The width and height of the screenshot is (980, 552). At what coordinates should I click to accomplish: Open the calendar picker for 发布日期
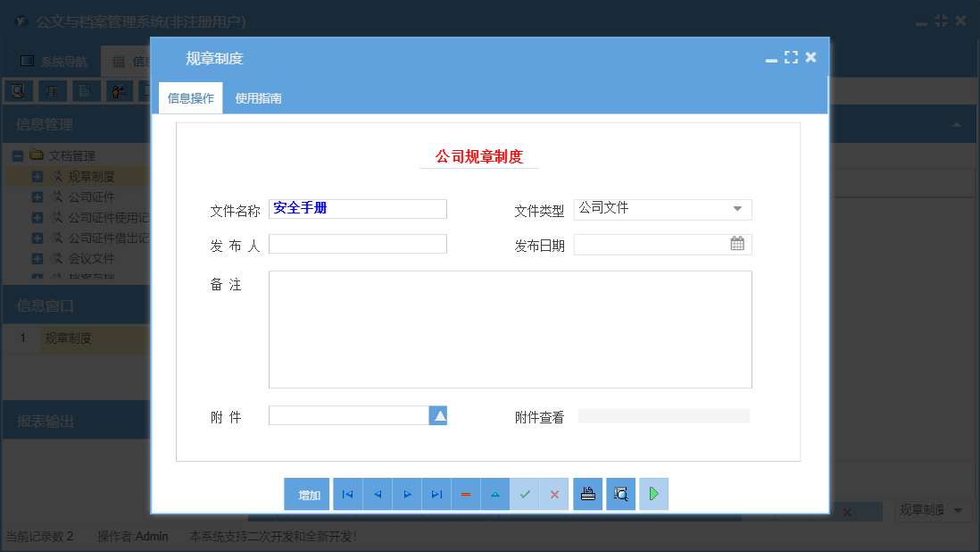pyautogui.click(x=737, y=243)
